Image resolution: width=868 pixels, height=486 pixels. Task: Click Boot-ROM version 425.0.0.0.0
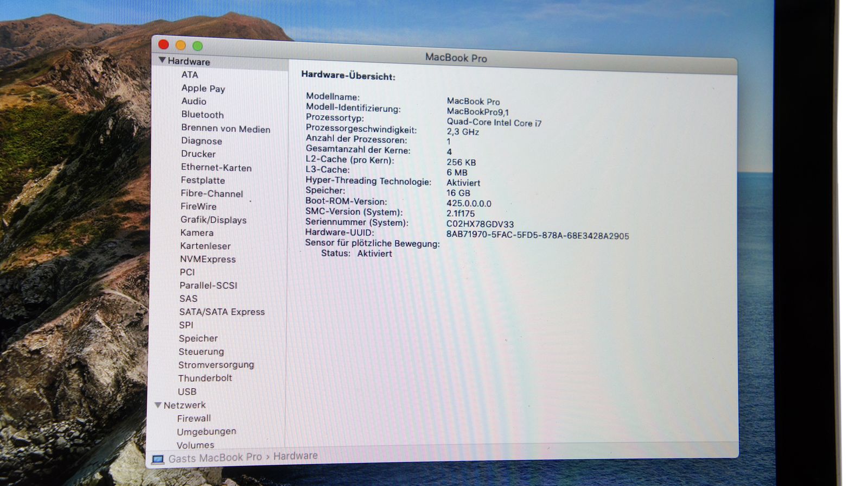coord(469,204)
